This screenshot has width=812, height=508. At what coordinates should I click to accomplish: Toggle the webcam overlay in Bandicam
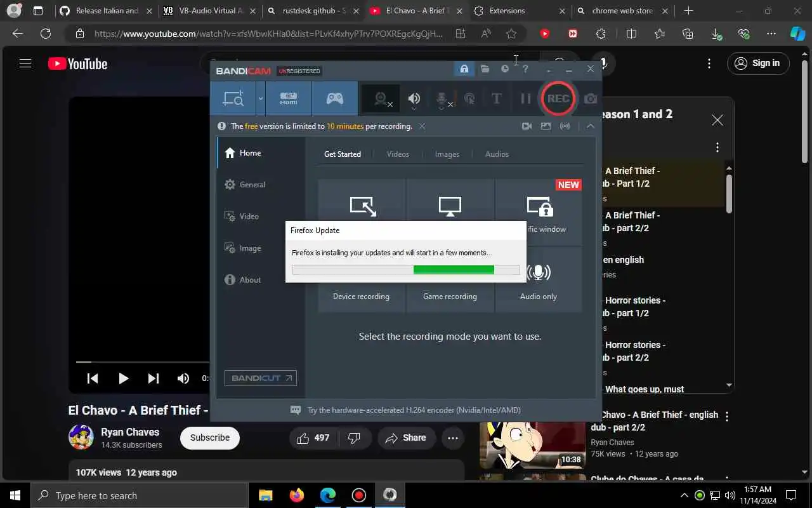(x=382, y=99)
